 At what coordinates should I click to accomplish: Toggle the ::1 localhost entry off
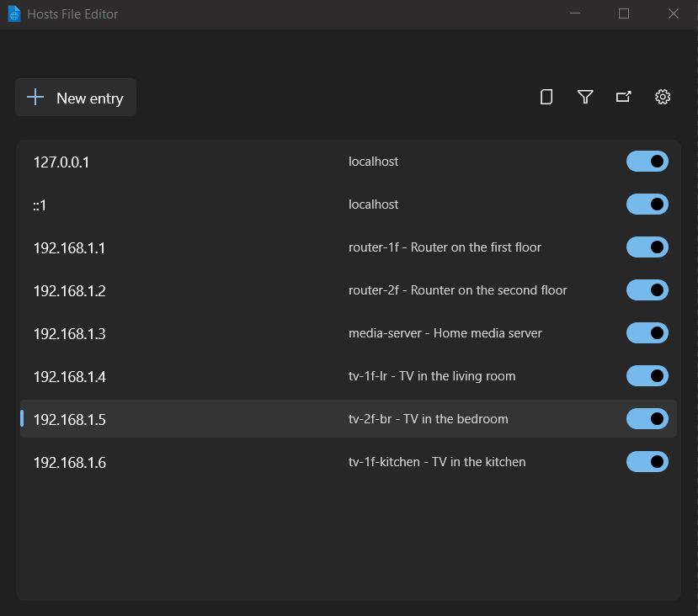[x=647, y=204]
